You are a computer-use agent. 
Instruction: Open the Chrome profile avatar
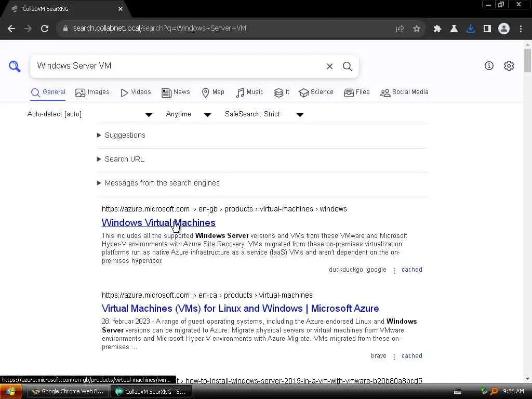(x=504, y=29)
